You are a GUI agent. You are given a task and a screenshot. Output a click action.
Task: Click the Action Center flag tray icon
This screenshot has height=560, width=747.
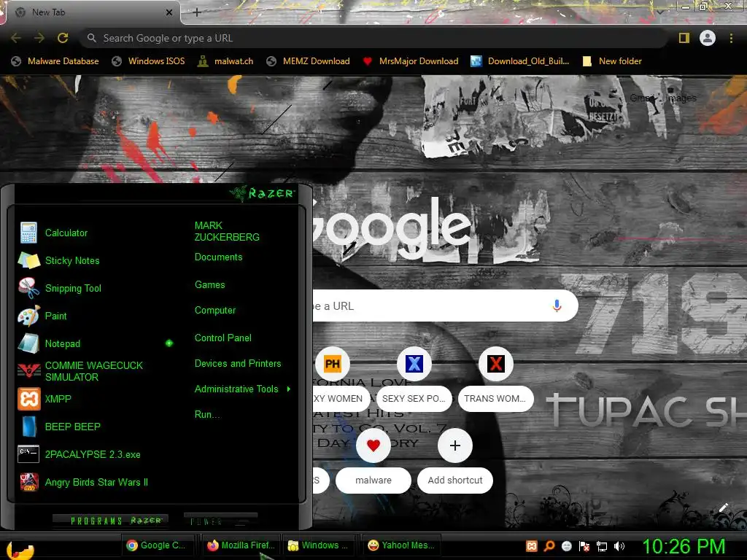click(x=584, y=545)
